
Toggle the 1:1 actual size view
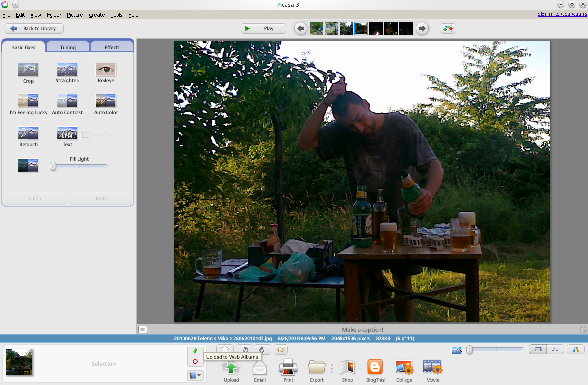(x=555, y=349)
